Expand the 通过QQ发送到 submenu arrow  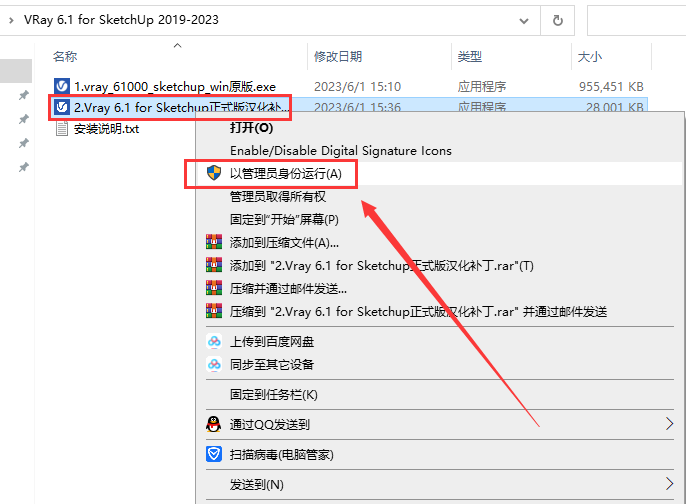click(x=669, y=424)
